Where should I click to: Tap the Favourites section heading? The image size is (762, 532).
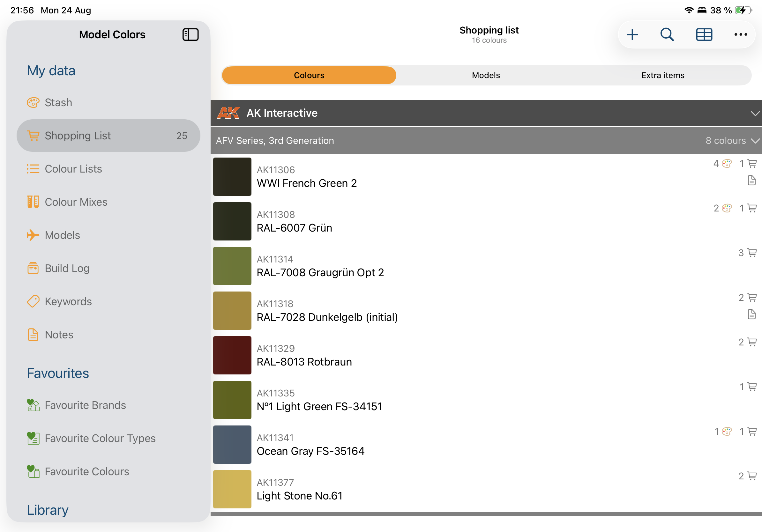point(58,373)
